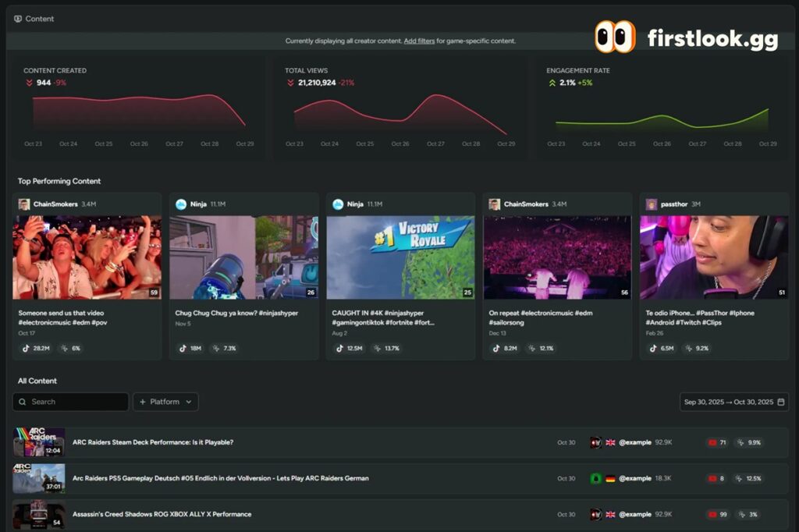Click title 'Assassin's Creed Shadows ROG XBOX ALLY X Performance'
The image size is (799, 532).
tap(162, 515)
